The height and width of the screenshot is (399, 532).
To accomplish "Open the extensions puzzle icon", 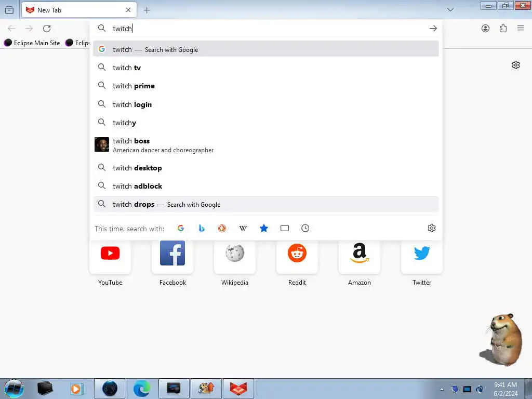I will point(503,29).
